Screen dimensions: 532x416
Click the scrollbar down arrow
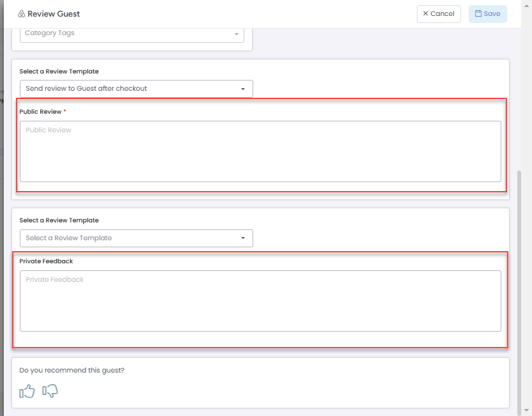point(527,410)
